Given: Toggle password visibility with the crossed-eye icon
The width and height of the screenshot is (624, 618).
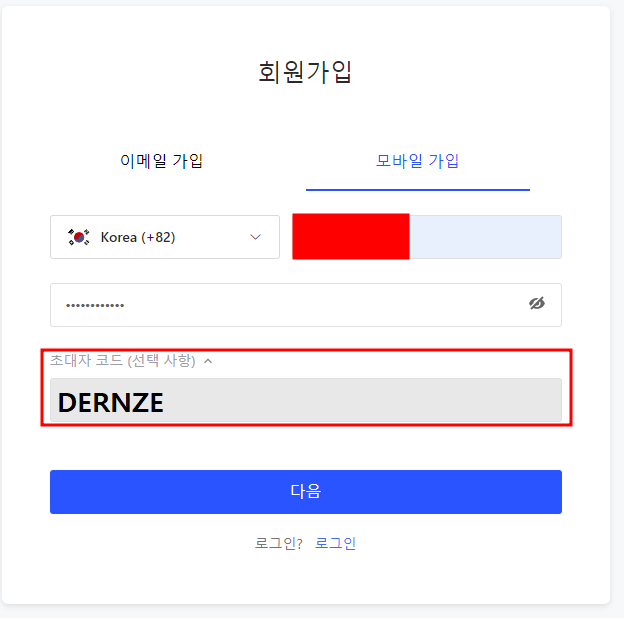Looking at the screenshot, I should 536,304.
